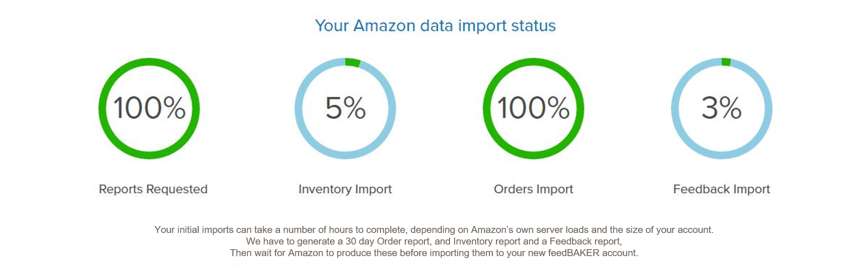Select the 5% value in Inventory Import
This screenshot has height=270, width=868.
point(345,108)
